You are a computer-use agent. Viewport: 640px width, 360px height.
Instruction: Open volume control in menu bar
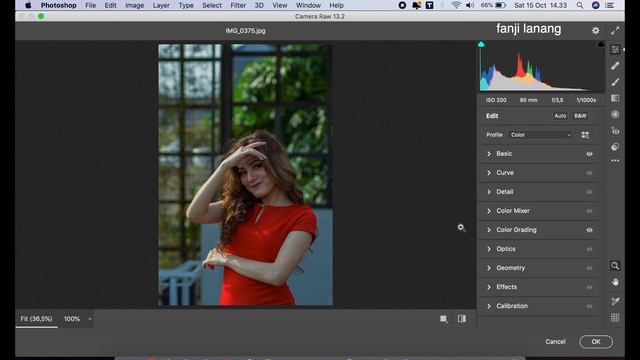coord(470,5)
